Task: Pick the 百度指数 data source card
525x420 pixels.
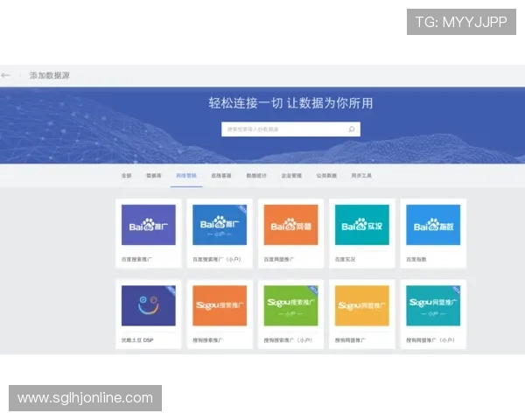Action: click(433, 234)
